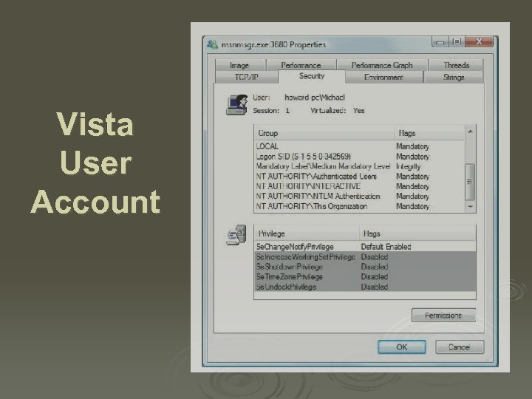The height and width of the screenshot is (399, 532).
Task: Select the Security tab
Action: point(312,76)
